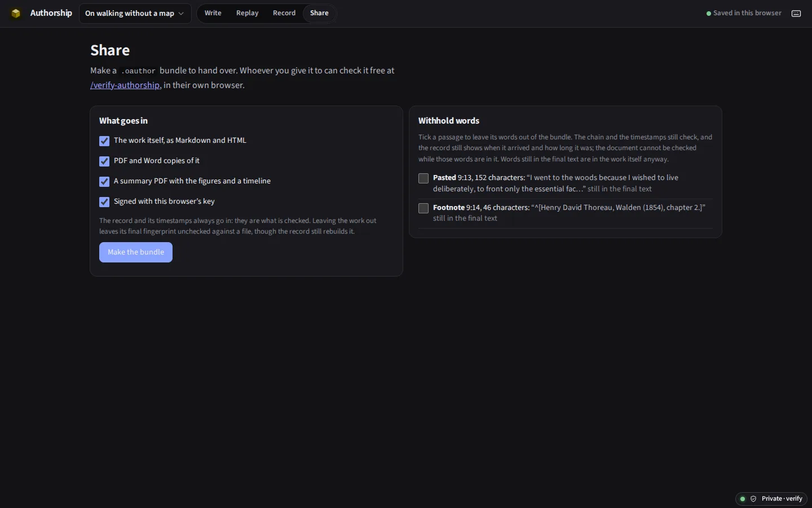Tick the Pasted 9:13 passage to withhold it
Image resolution: width=812 pixels, height=508 pixels.
pyautogui.click(x=423, y=178)
